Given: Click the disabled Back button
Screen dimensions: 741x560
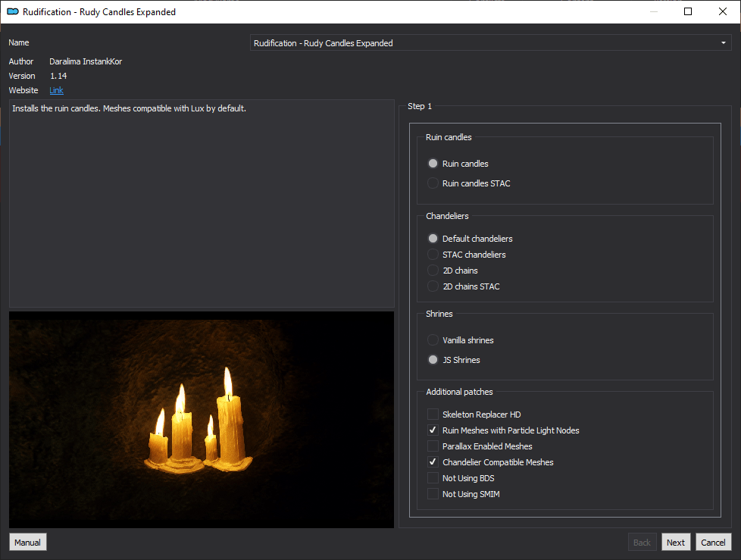Looking at the screenshot, I should [x=642, y=542].
